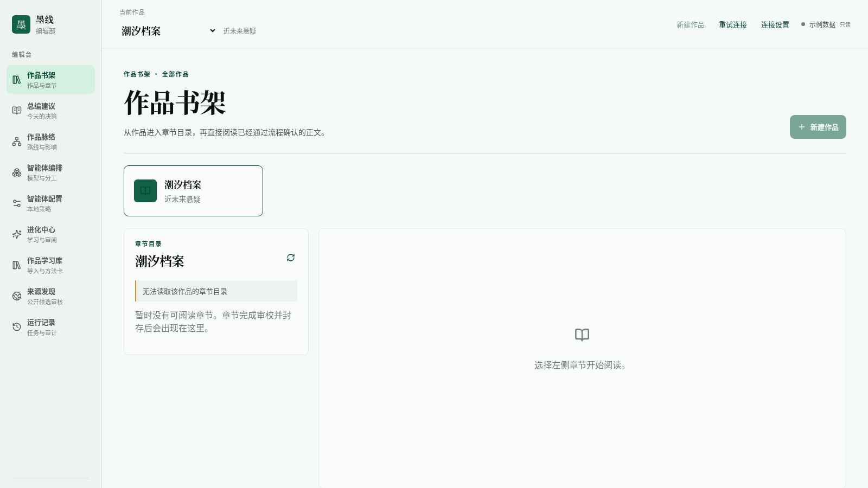
Task: Click the 编辑台 sidebar section heading
Action: point(22,55)
